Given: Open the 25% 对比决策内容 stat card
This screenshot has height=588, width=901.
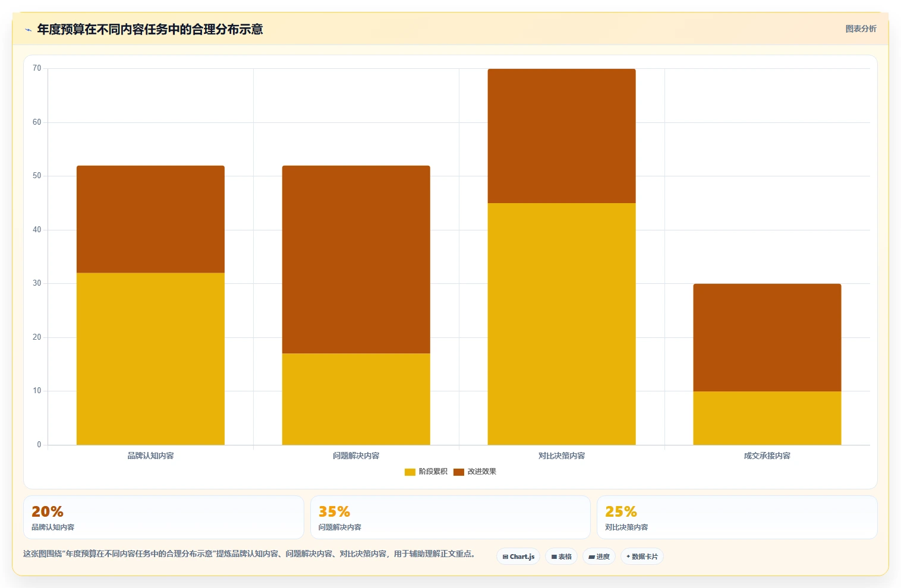Looking at the screenshot, I should [x=737, y=517].
